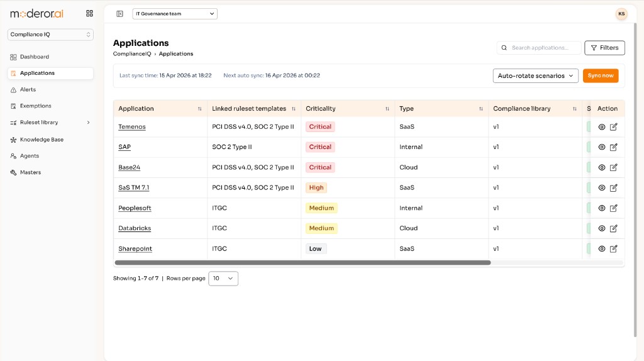The image size is (644, 361).
Task: Open the Temenos application link
Action: 132,127
